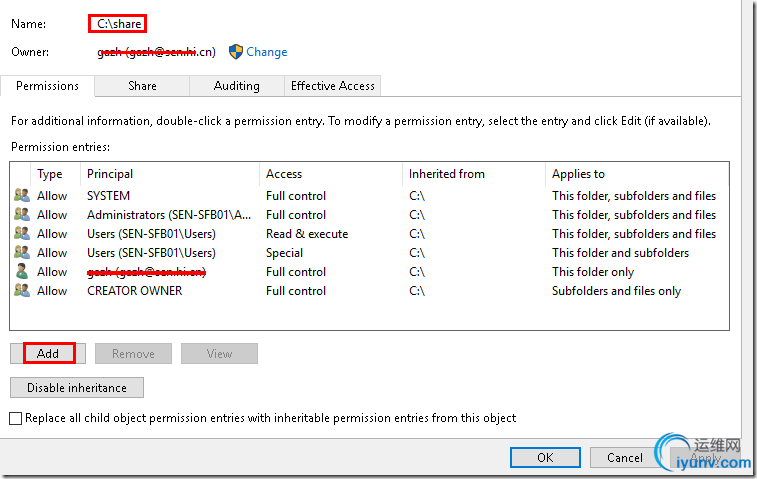Click the Add button
The image size is (757, 479).
pos(48,353)
